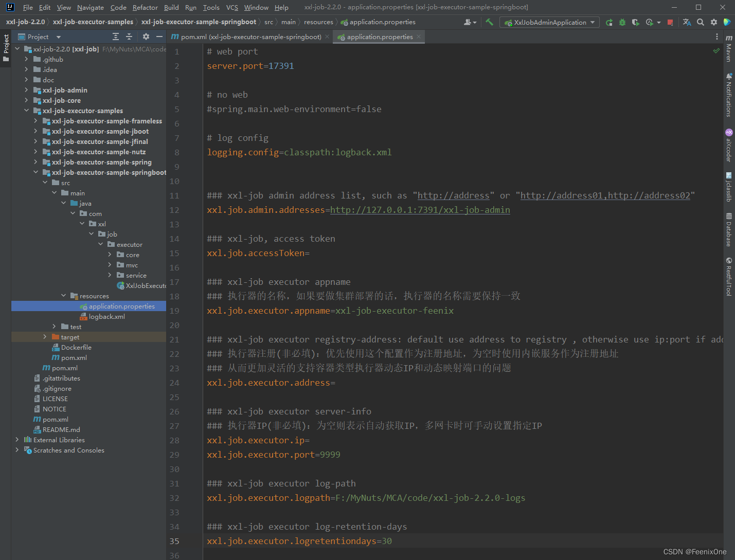The height and width of the screenshot is (560, 735).
Task: Collapse the resources folder
Action: tap(63, 296)
